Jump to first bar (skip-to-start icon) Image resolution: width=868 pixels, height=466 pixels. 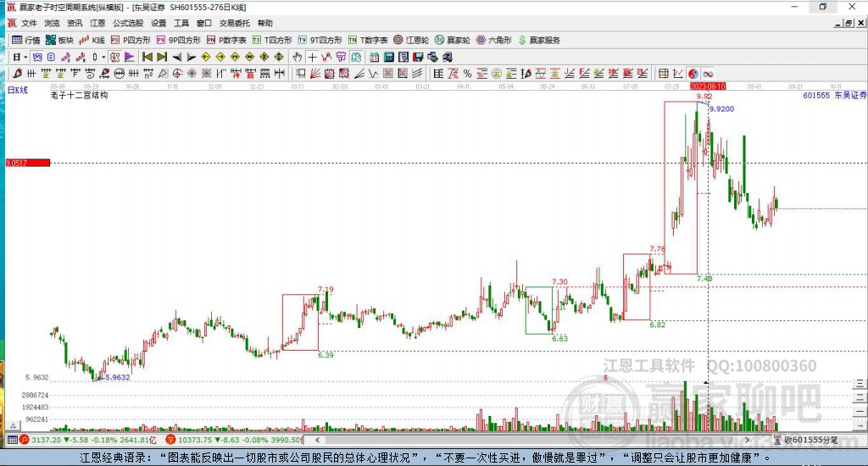click(x=147, y=57)
